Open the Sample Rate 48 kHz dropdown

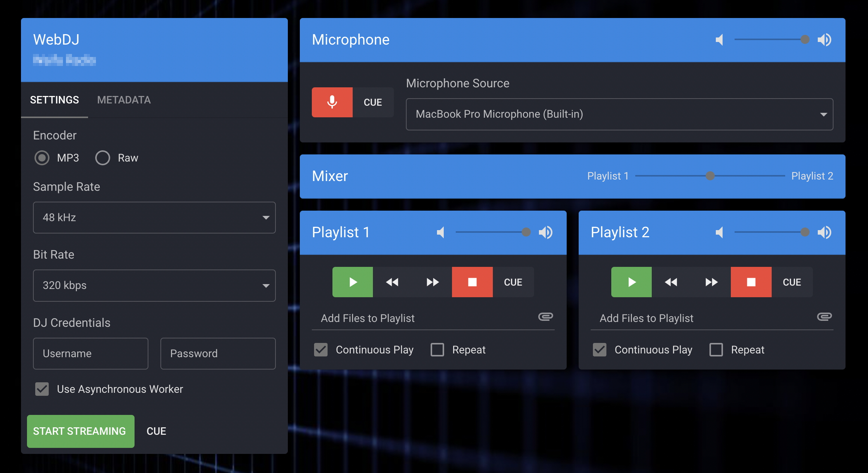(154, 217)
